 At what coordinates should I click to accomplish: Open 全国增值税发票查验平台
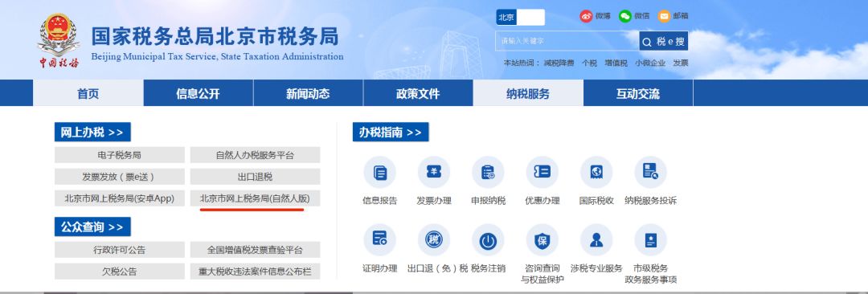[x=256, y=250]
